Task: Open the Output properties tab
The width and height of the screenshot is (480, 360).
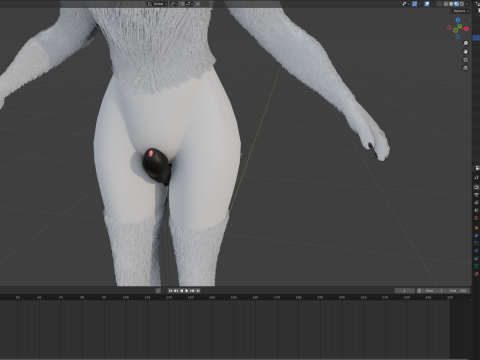Action: pyautogui.click(x=476, y=195)
